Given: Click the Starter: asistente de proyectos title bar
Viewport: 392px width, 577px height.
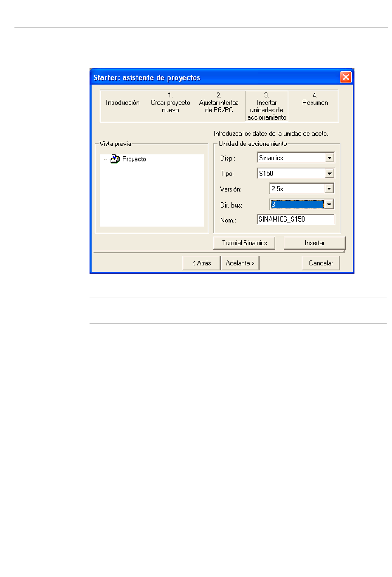Looking at the screenshot, I should 215,77.
